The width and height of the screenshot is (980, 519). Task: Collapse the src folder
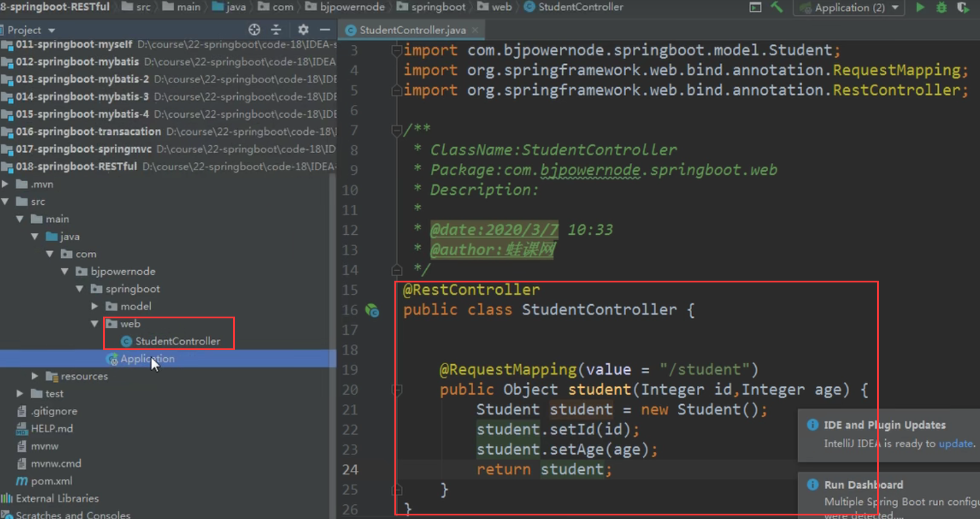pos(5,201)
